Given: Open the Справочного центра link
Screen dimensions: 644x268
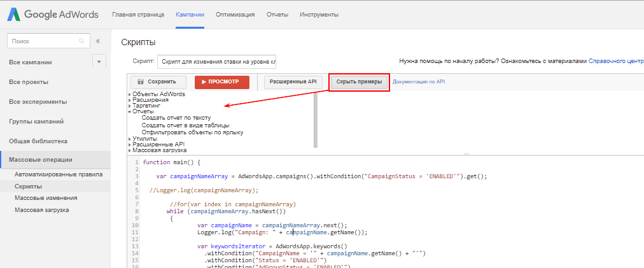Looking at the screenshot, I should pyautogui.click(x=616, y=61).
